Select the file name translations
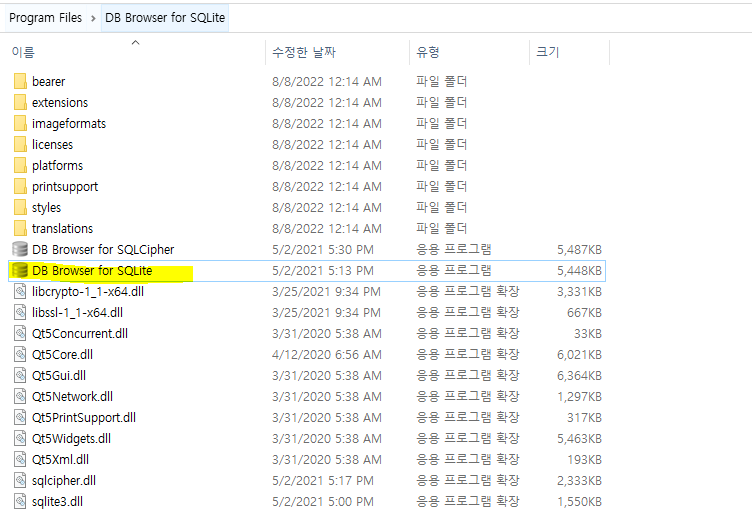This screenshot has height=531, width=752. click(62, 228)
